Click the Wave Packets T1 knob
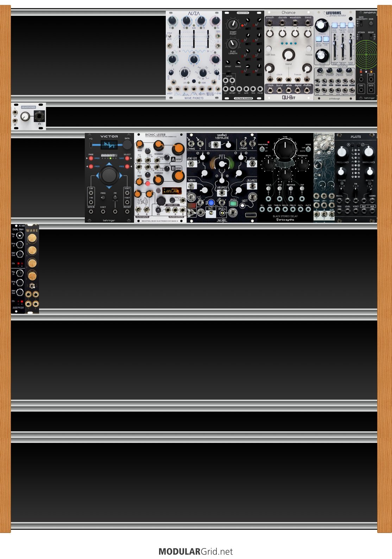Image resolution: width=392 pixels, height=559 pixels. [x=172, y=21]
